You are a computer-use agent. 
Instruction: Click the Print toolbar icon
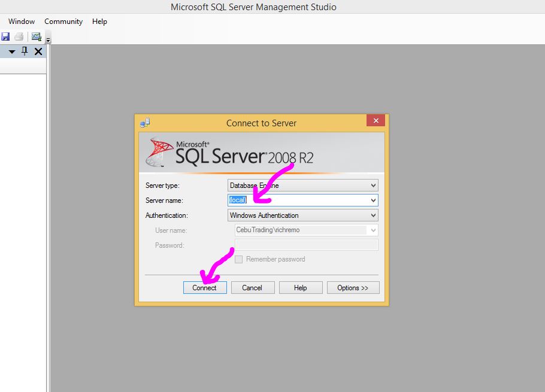point(19,37)
